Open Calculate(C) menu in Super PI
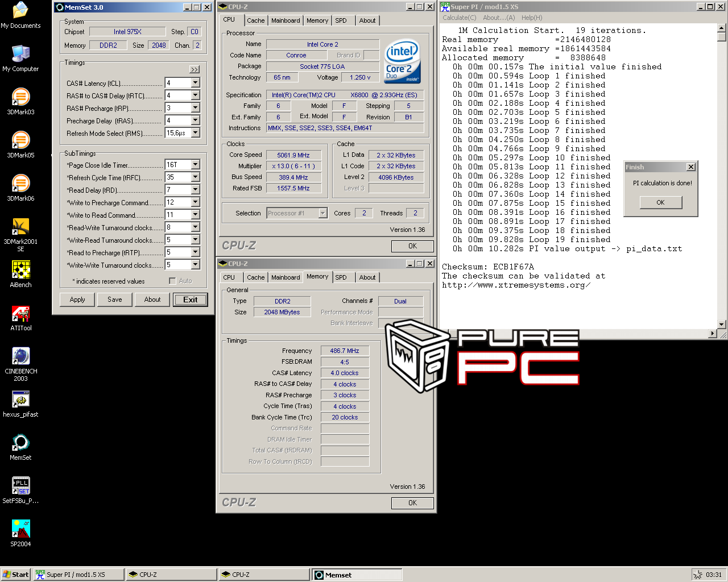This screenshot has height=582, width=728. [x=460, y=18]
